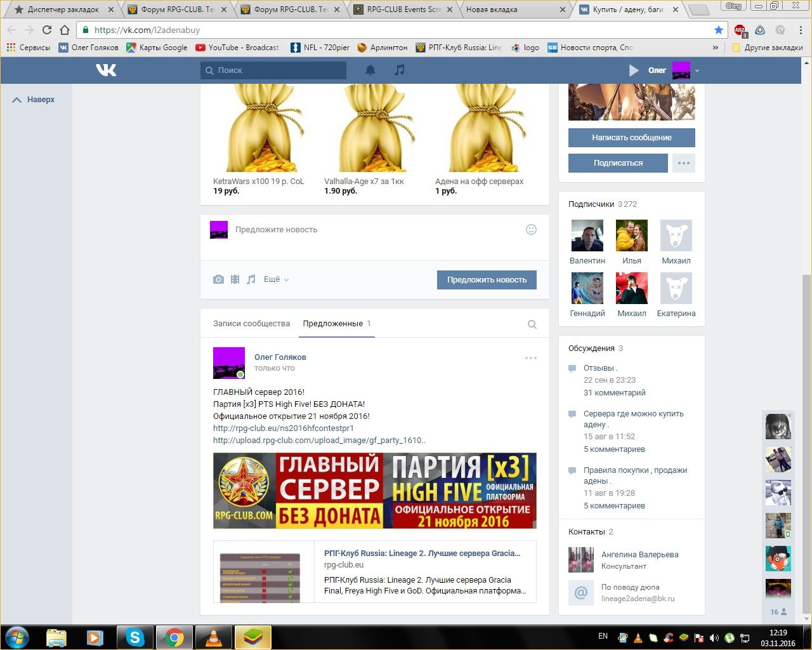Click the Подписаться button
This screenshot has width=812, height=650.
point(618,163)
